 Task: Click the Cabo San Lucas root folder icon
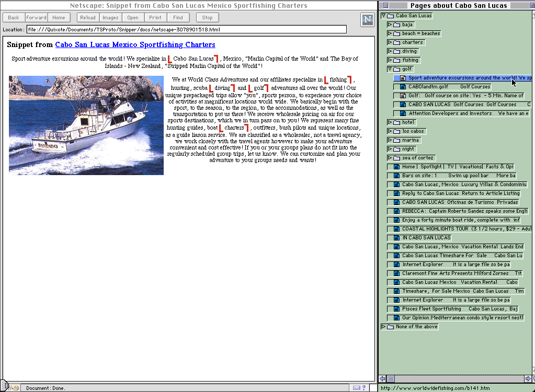(390, 16)
